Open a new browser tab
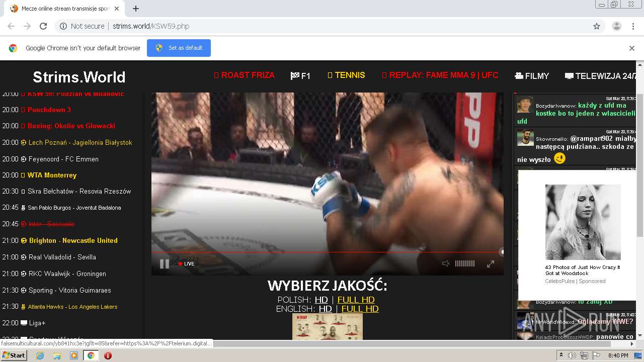The width and height of the screenshot is (644, 362). click(136, 9)
